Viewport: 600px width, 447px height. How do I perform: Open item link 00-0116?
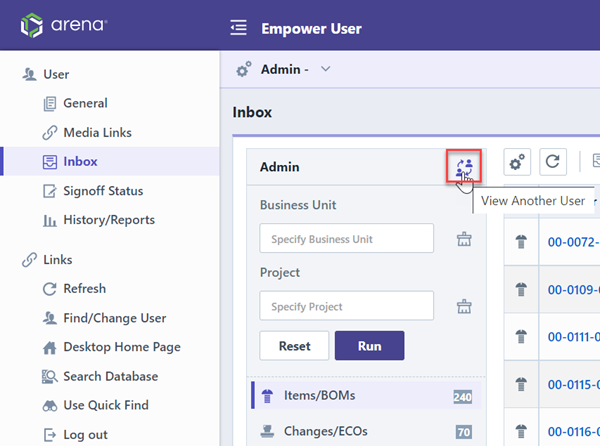573,432
